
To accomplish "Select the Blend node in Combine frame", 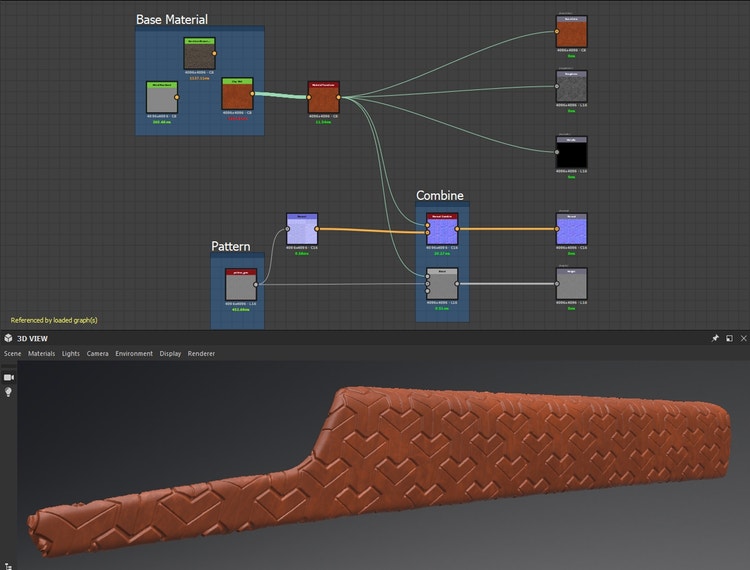I will pos(442,285).
